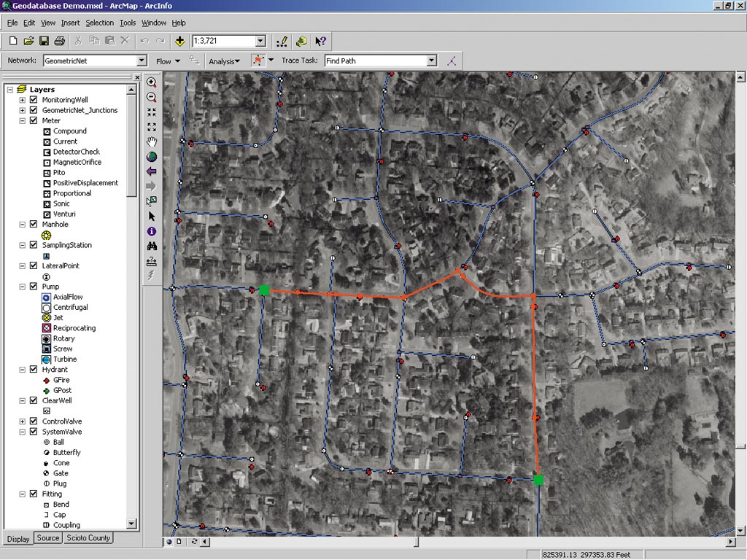Click the Add Junction Flag tool icon

click(258, 61)
